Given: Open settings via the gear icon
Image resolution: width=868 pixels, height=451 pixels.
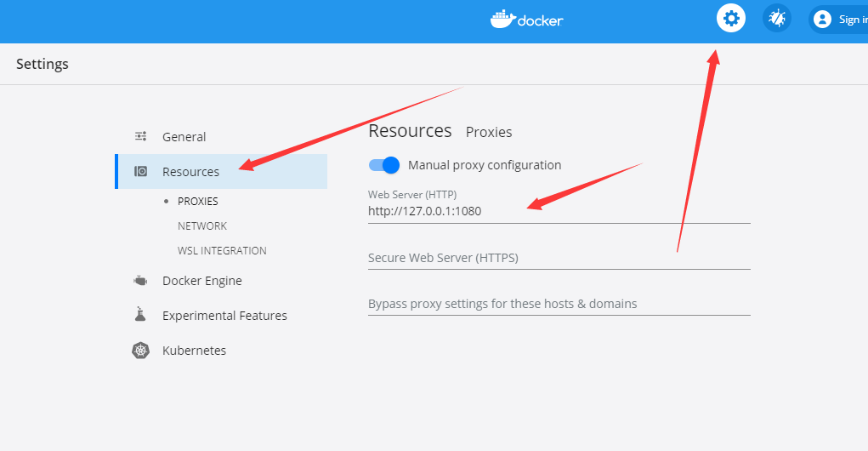Looking at the screenshot, I should click(x=731, y=18).
